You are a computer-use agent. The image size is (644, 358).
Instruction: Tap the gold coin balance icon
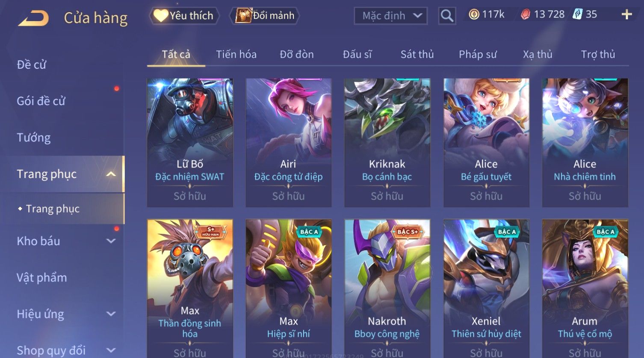pyautogui.click(x=474, y=15)
